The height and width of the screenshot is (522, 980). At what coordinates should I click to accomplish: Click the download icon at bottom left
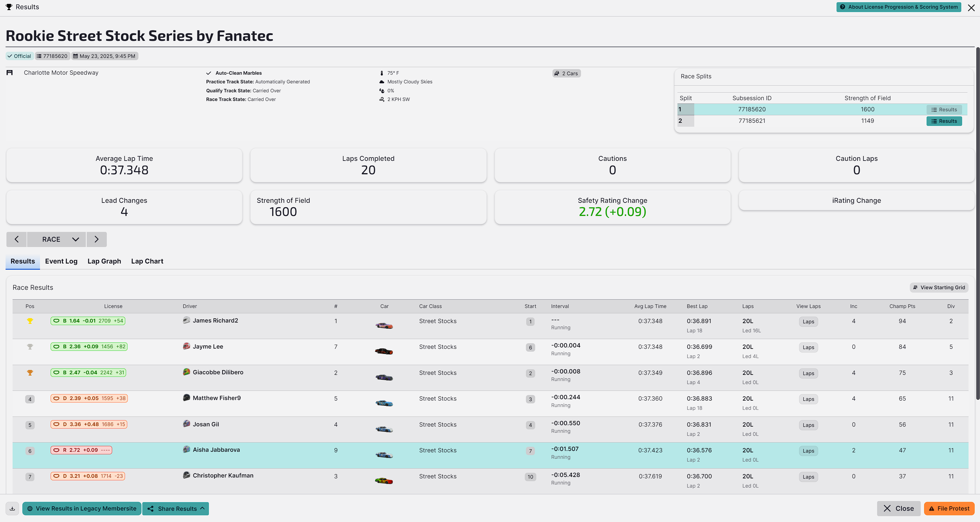click(12, 508)
